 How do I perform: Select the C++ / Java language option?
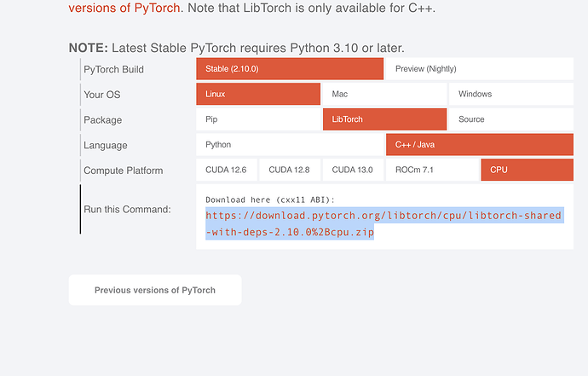[x=479, y=145]
